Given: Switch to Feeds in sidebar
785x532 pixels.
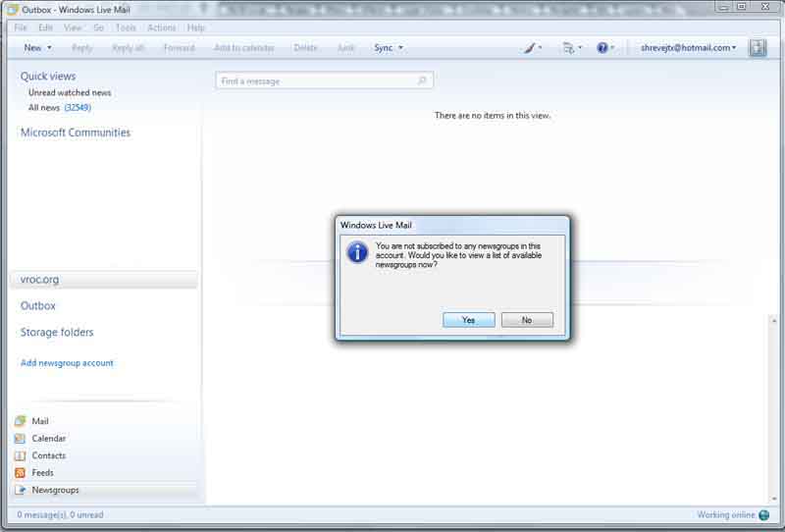Looking at the screenshot, I should [x=42, y=472].
